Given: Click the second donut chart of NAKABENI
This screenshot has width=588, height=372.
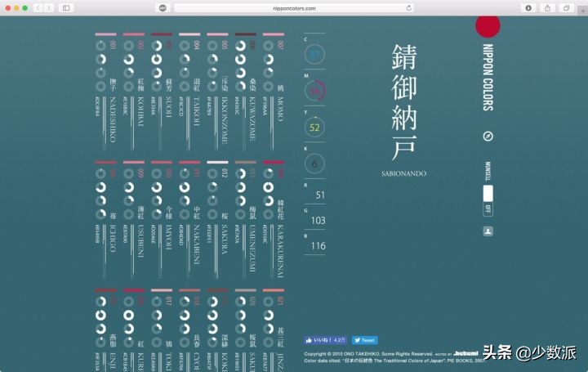Looking at the screenshot, I should coord(185,187).
